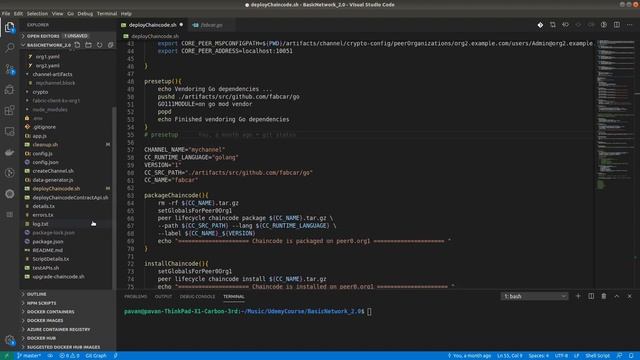
Task: Select the terminal shell dropdown '1: bash'
Action: click(534, 296)
